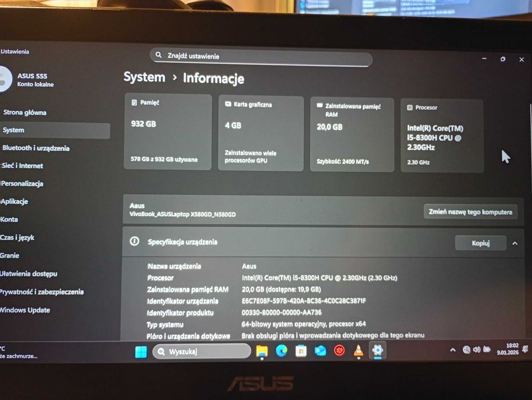The image size is (532, 400).
Task: Open Microsoft Store from the taskbar
Action: click(301, 351)
